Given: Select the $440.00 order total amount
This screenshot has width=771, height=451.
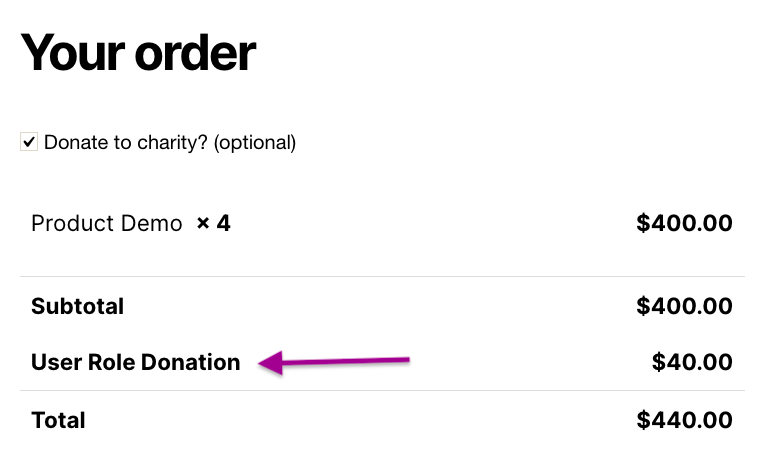Looking at the screenshot, I should click(684, 420).
